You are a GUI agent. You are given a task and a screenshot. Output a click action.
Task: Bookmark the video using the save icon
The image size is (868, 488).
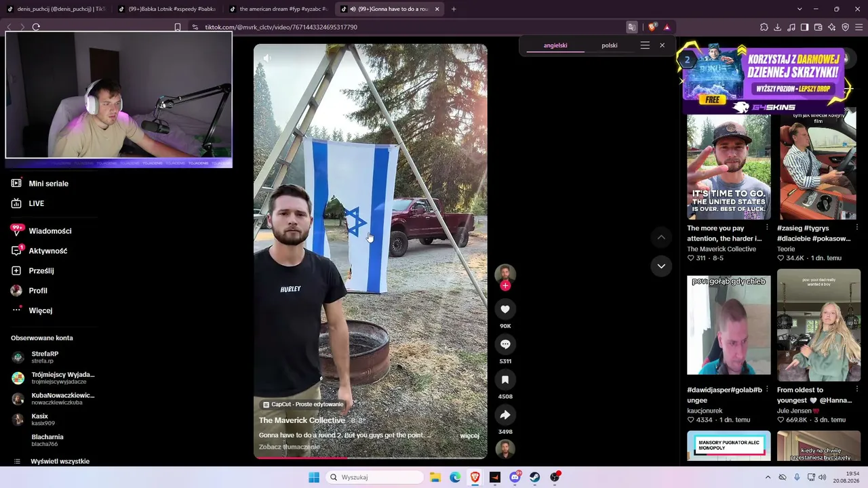click(x=505, y=380)
